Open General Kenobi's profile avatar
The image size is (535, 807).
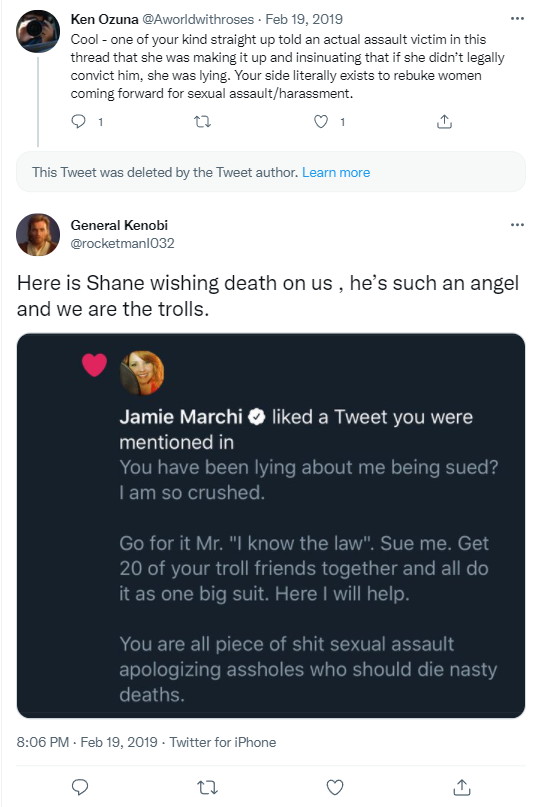pos(38,235)
